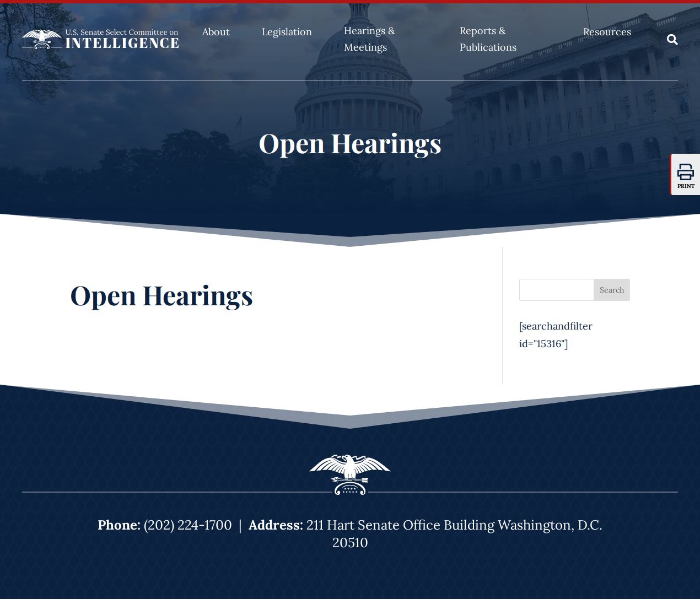Open the Resources menu

click(607, 32)
